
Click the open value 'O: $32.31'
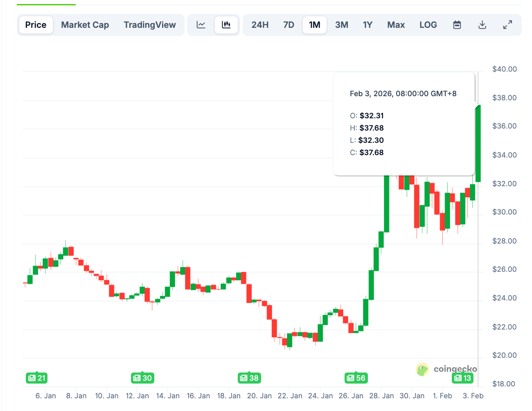[367, 116]
